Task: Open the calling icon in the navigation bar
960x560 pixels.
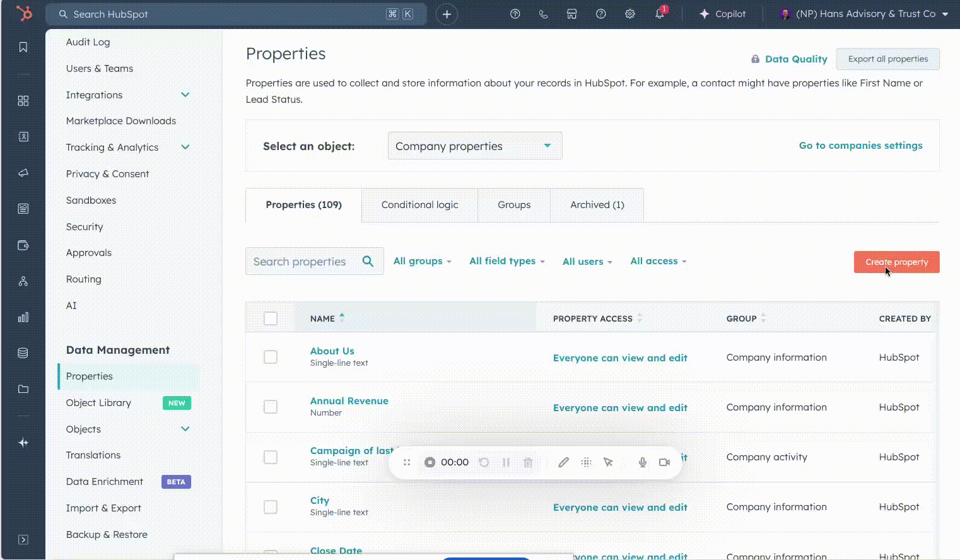Action: click(543, 14)
